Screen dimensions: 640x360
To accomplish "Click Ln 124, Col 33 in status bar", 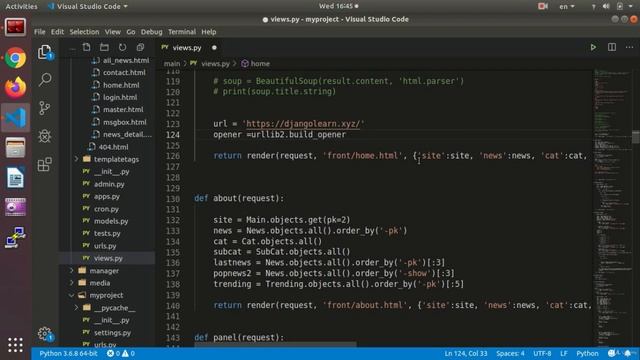I will [466, 353].
